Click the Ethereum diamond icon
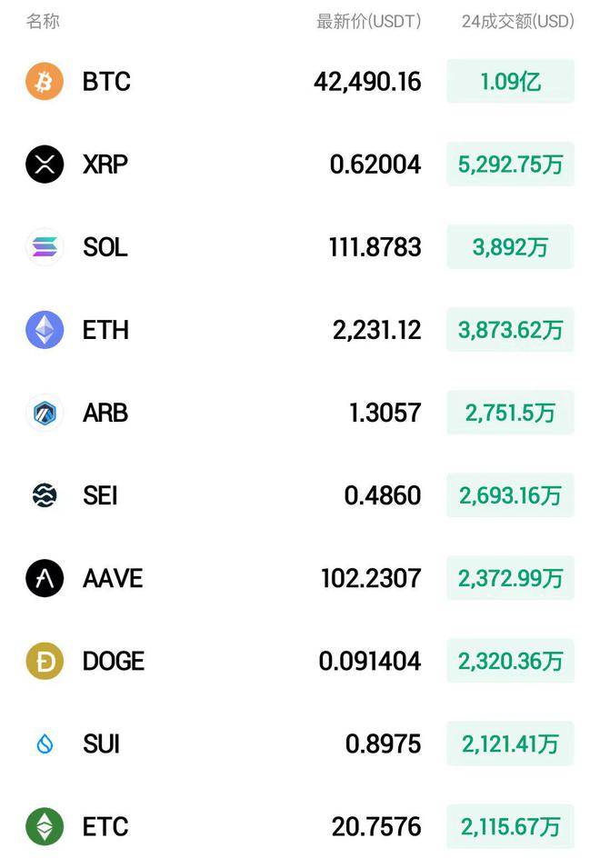 (45, 330)
